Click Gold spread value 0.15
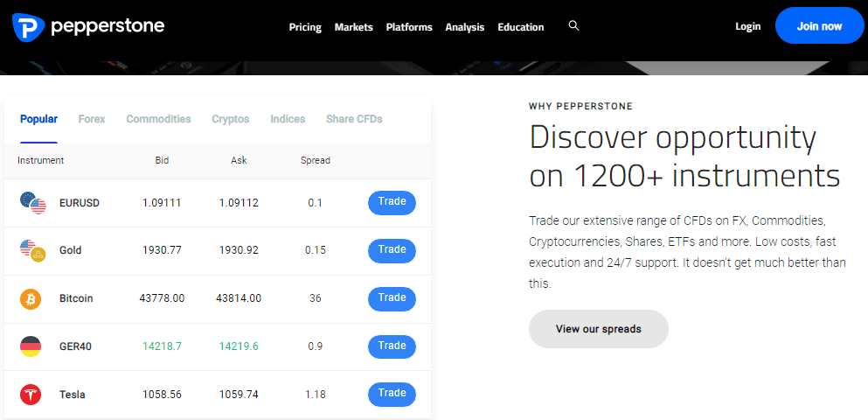The height and width of the screenshot is (420, 868). (316, 250)
